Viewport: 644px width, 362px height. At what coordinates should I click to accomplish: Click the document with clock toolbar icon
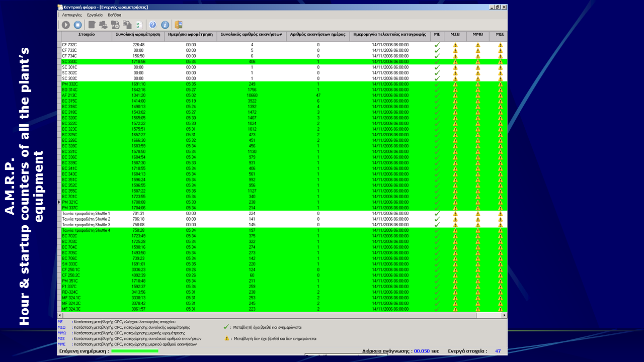point(115,25)
